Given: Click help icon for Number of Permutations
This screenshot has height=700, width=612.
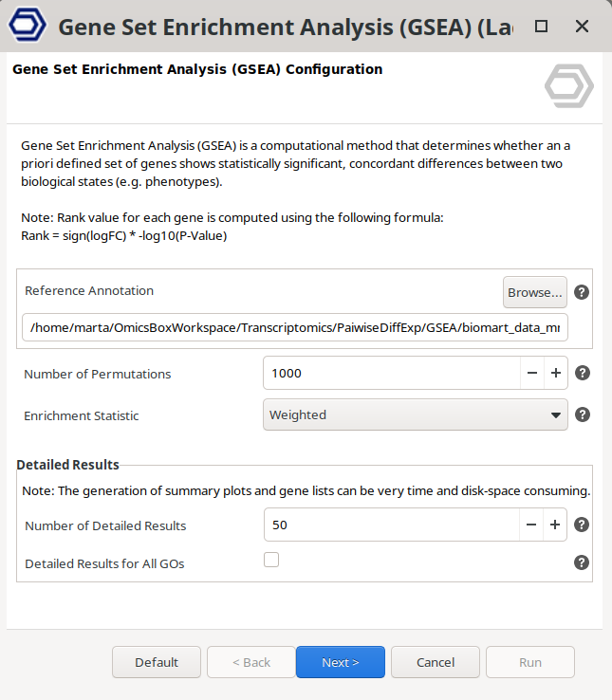Looking at the screenshot, I should click(583, 373).
